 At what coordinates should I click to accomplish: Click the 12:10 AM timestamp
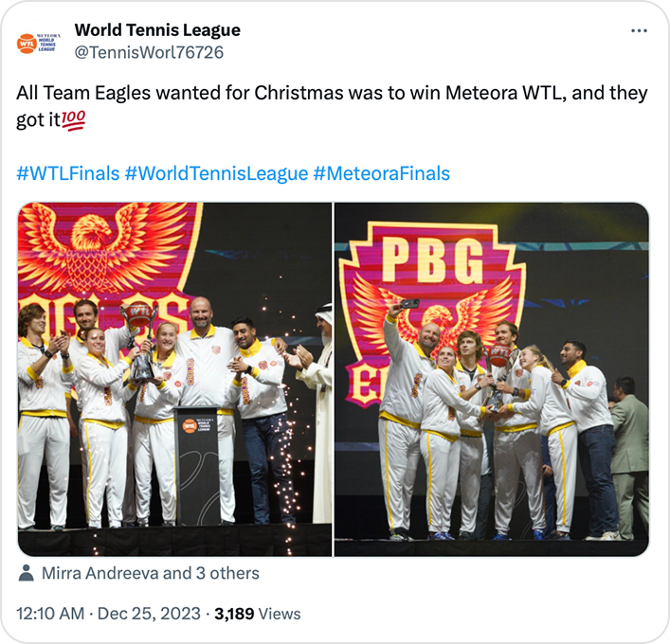(50, 614)
